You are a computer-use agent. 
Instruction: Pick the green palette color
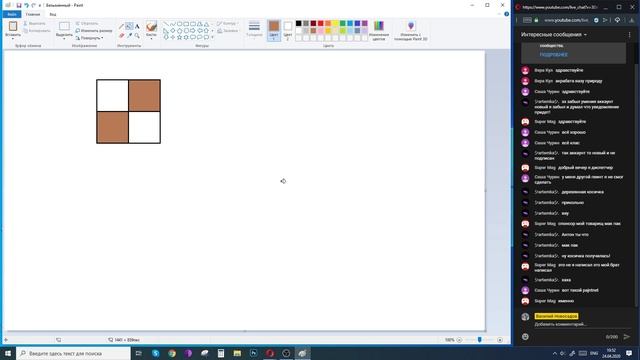pos(342,23)
